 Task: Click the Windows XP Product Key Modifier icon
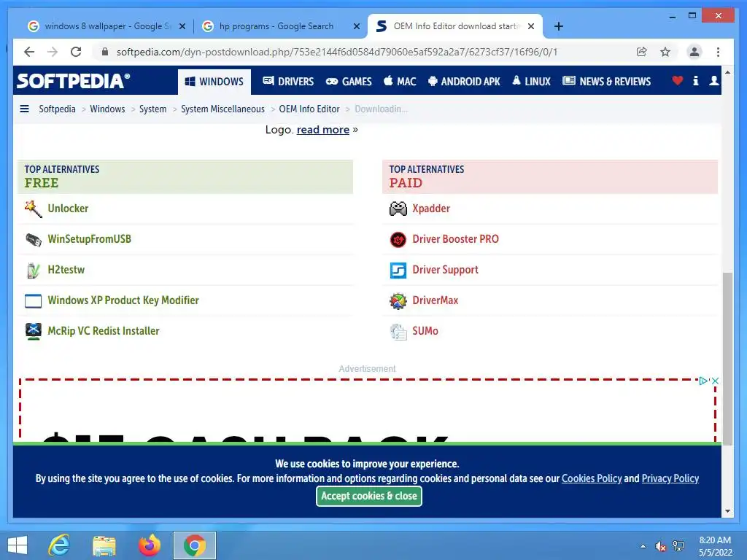point(34,301)
